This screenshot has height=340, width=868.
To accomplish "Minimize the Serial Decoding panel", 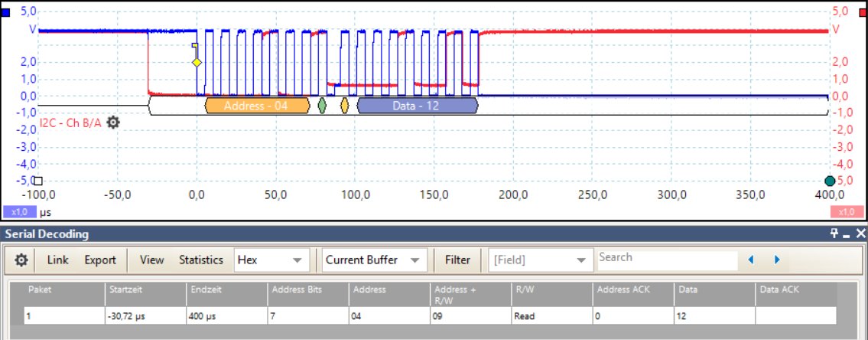I will [x=846, y=235].
